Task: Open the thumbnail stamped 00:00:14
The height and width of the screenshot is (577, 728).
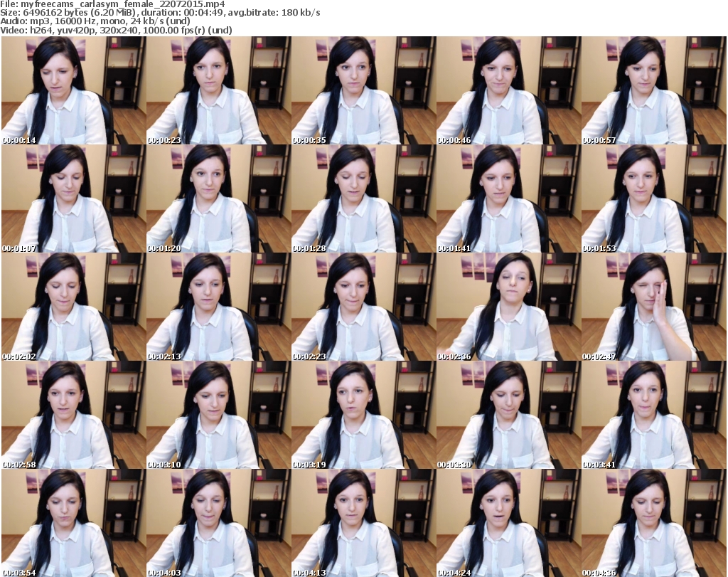Action: click(x=74, y=90)
